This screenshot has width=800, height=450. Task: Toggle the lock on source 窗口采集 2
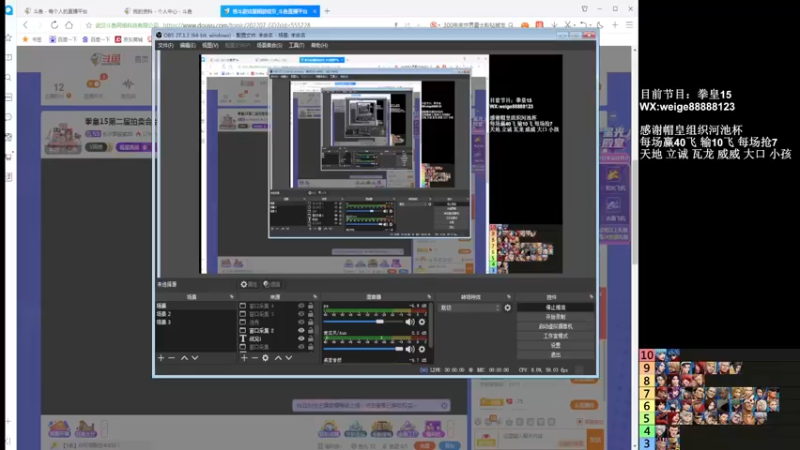310,330
